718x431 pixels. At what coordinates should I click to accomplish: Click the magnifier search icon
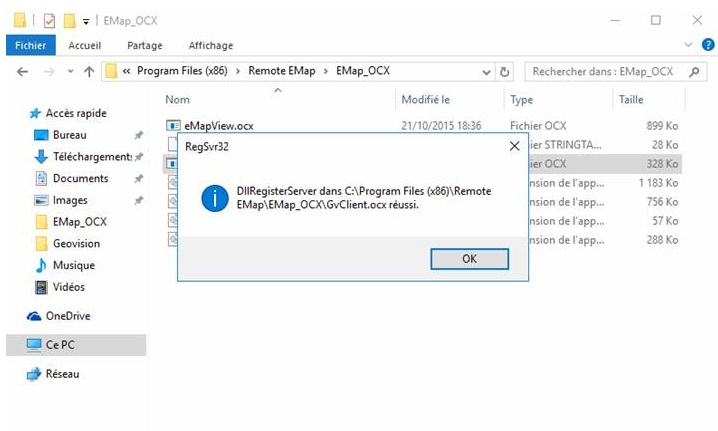click(695, 71)
